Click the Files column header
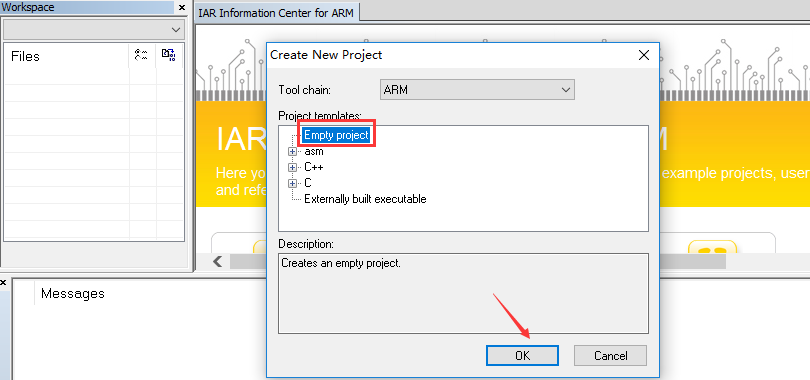This screenshot has width=810, height=380. point(66,56)
